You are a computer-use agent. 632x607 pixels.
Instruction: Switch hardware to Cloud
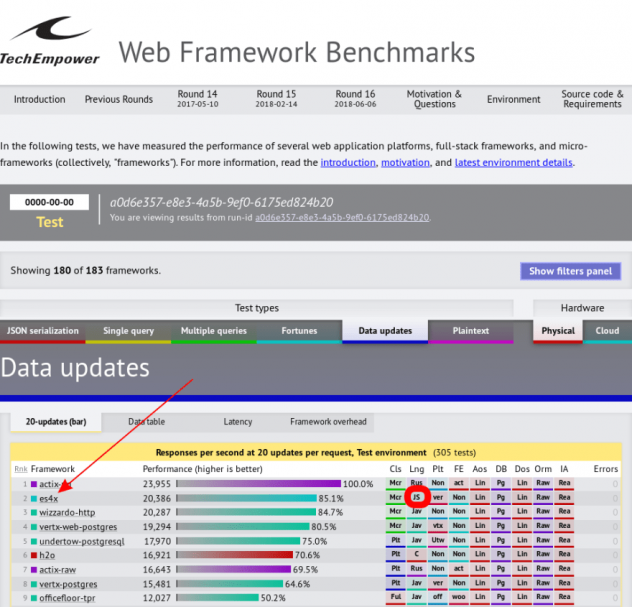click(x=607, y=330)
